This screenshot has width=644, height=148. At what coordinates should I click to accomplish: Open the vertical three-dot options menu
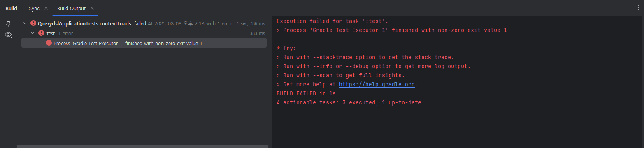point(638,8)
